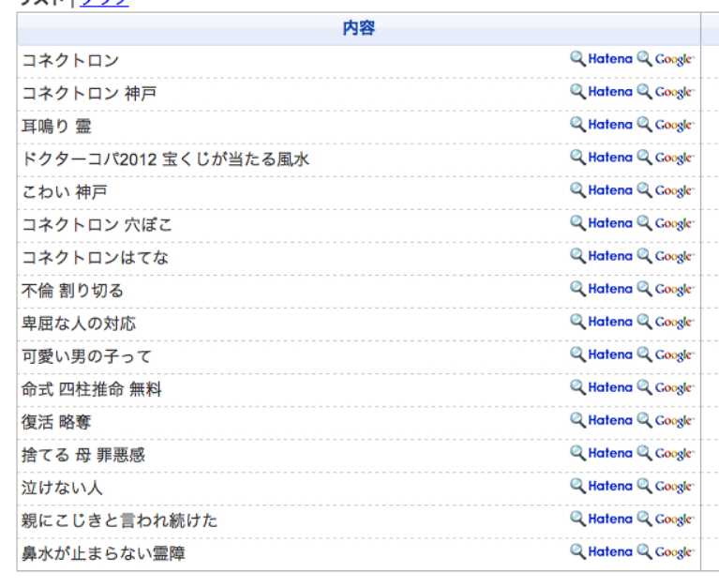This screenshot has height=588, width=719.
Task: Select the keyword 捨てる 母 罪悪感
Action: tap(83, 455)
